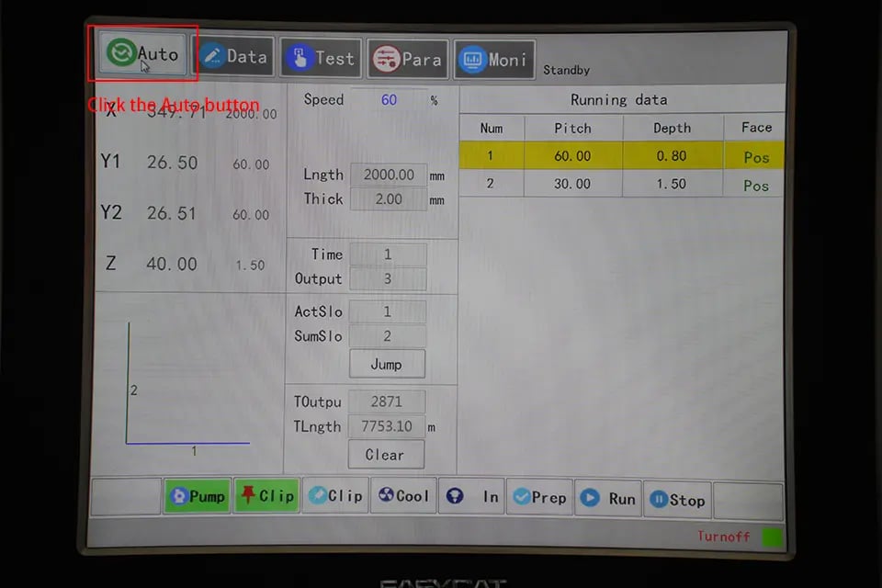This screenshot has height=588, width=882.
Task: Toggle the blue Clip button
Action: [x=335, y=496]
